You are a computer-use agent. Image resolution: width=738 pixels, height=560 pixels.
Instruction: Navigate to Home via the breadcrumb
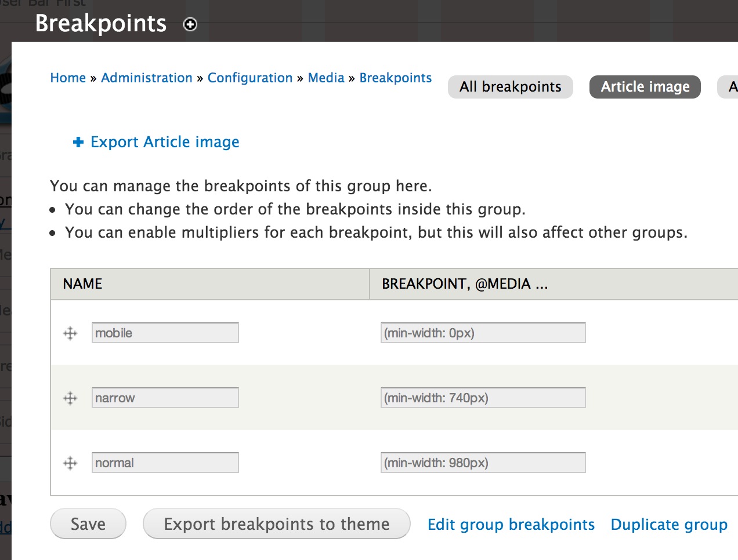(68, 77)
